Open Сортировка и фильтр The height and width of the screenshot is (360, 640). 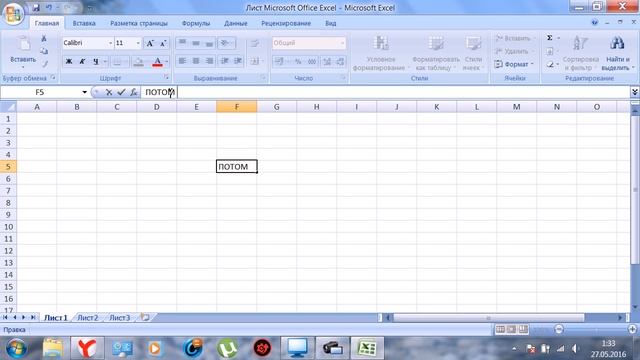click(x=580, y=52)
